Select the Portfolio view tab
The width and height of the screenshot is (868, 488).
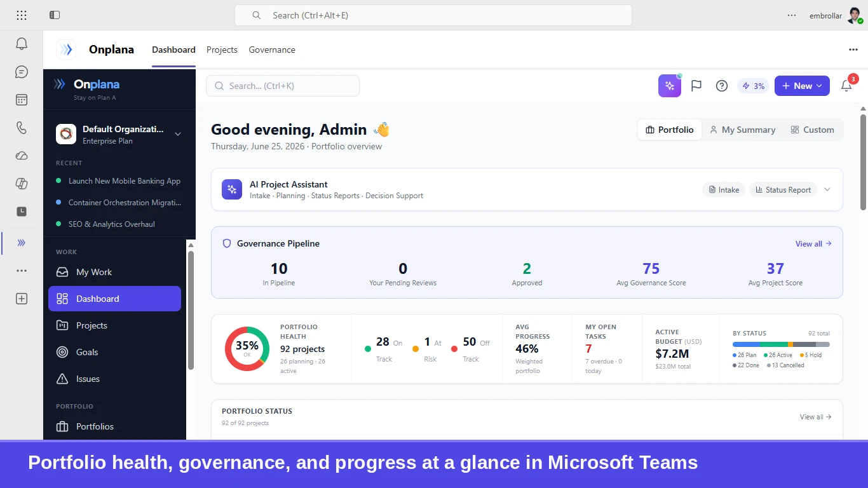670,130
